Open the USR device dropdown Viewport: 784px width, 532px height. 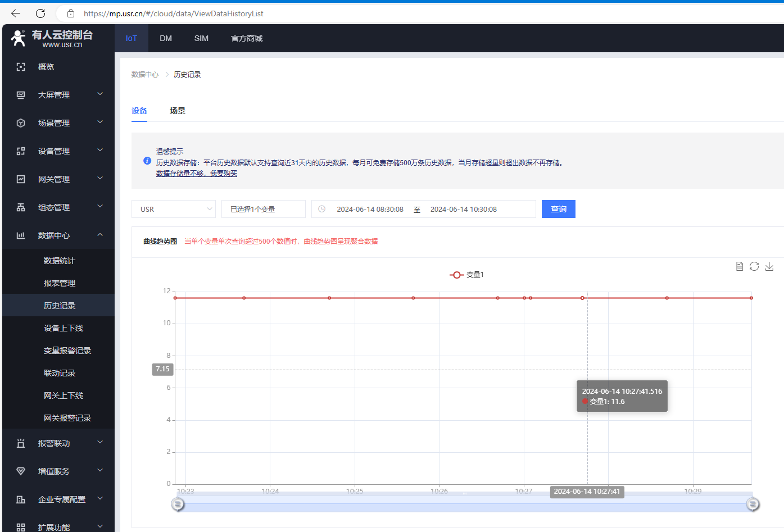[174, 209]
